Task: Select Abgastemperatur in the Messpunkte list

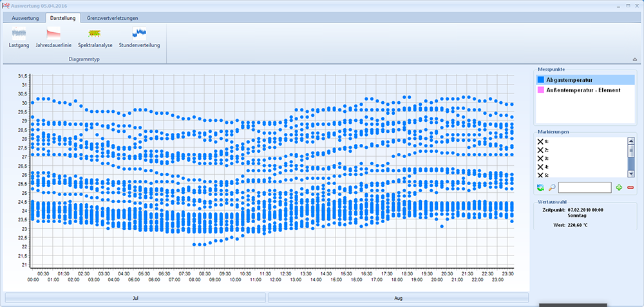Action: click(585, 80)
